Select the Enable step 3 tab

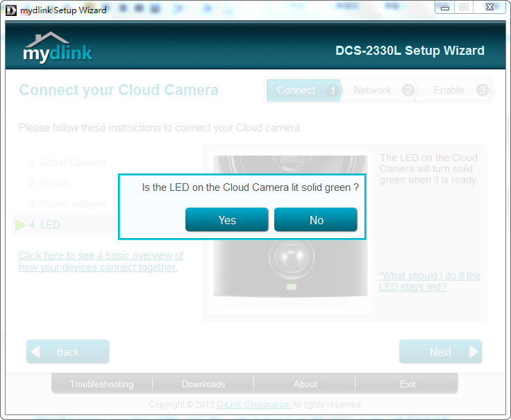455,90
